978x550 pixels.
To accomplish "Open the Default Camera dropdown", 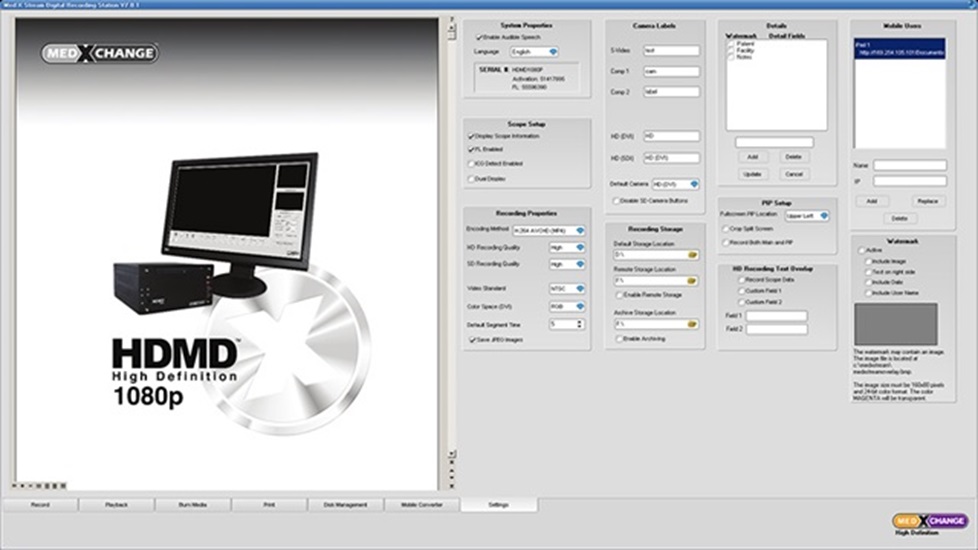I will (x=675, y=185).
